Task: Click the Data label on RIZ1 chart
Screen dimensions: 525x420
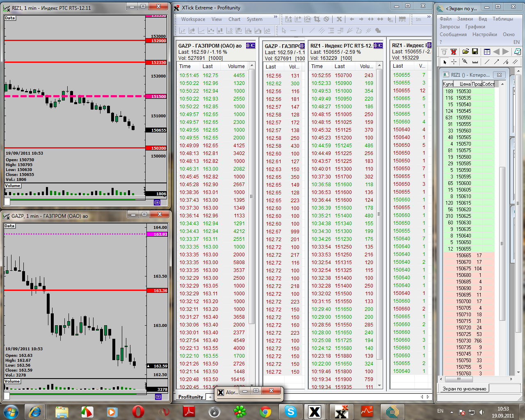Action: pyautogui.click(x=10, y=18)
